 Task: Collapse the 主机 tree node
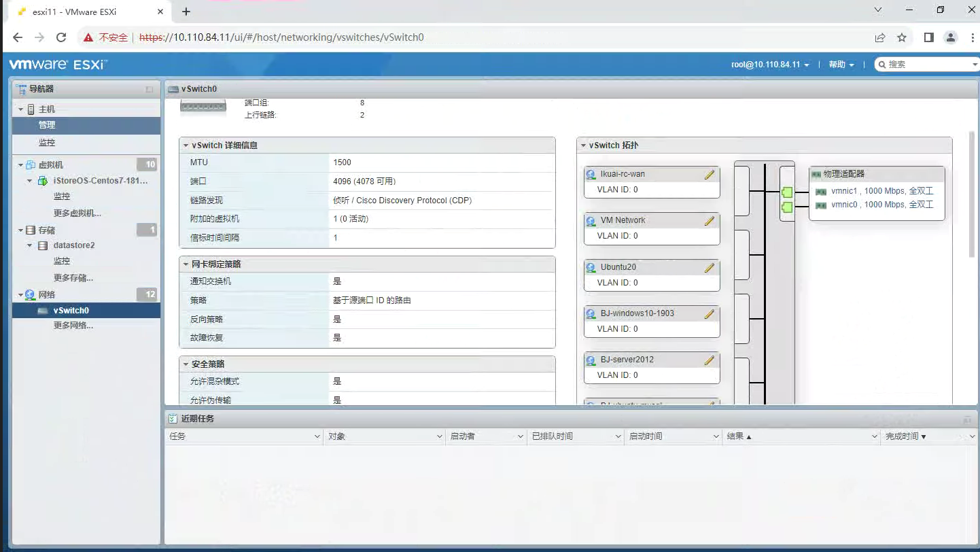[x=21, y=109]
